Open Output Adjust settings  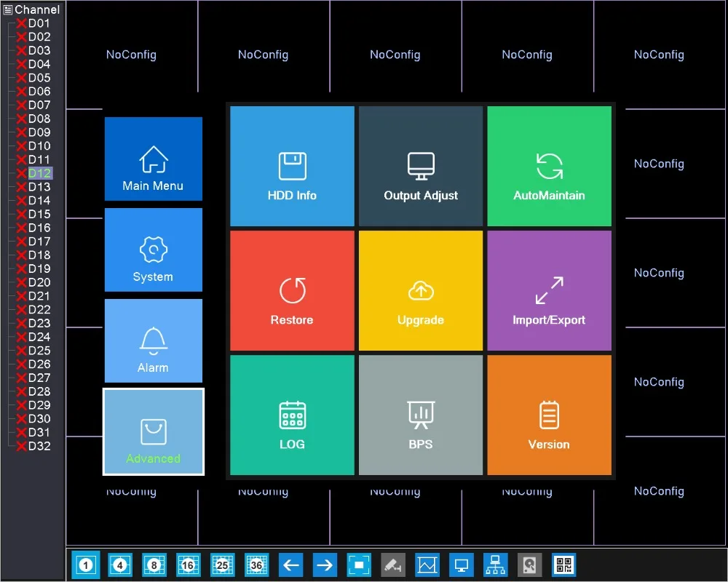[421, 166]
